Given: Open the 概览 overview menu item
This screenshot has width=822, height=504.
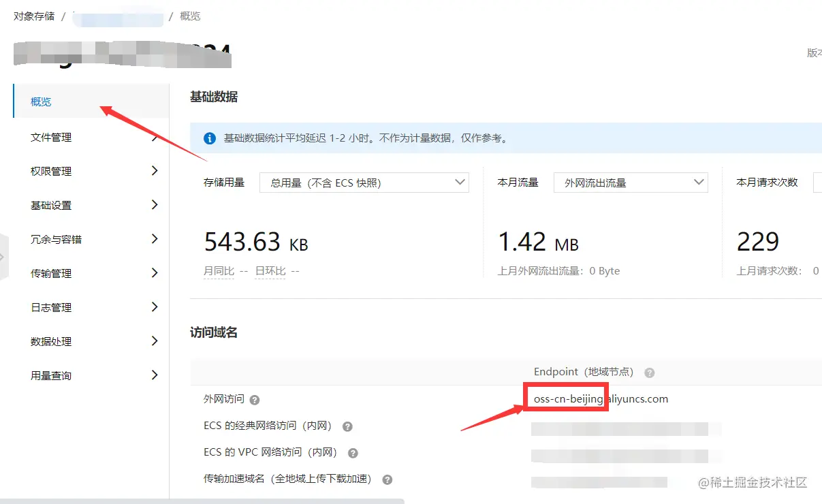Looking at the screenshot, I should click(x=91, y=101).
